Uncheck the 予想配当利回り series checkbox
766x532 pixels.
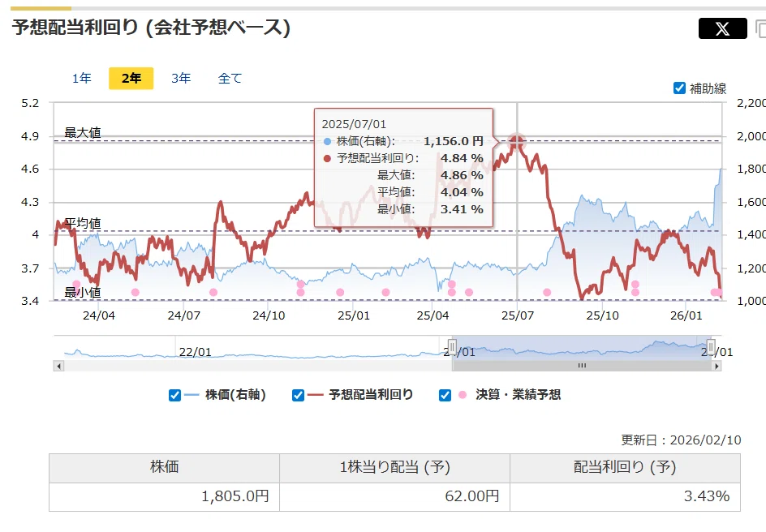click(298, 395)
